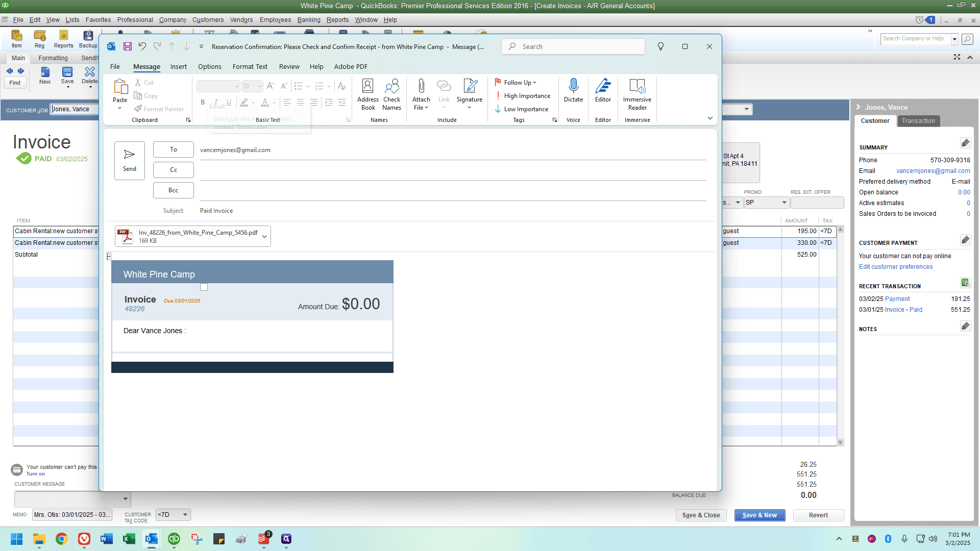Open the Signature dropdown
This screenshot has width=980, height=551.
click(470, 94)
